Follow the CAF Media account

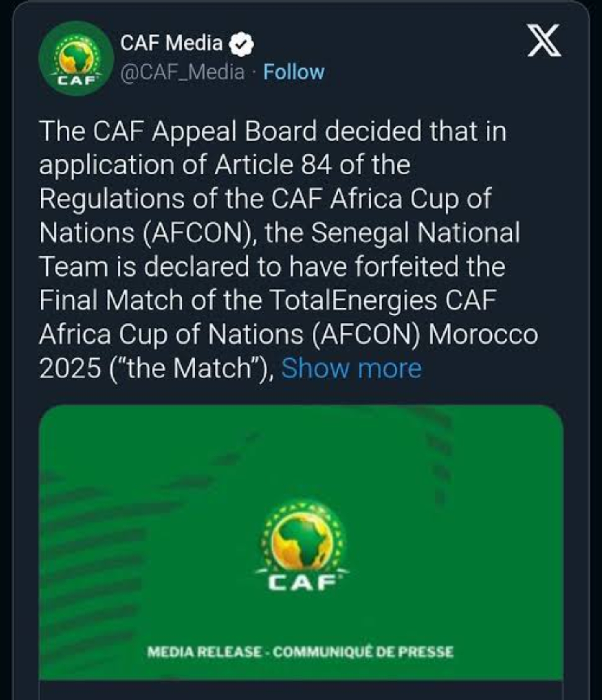pos(294,72)
